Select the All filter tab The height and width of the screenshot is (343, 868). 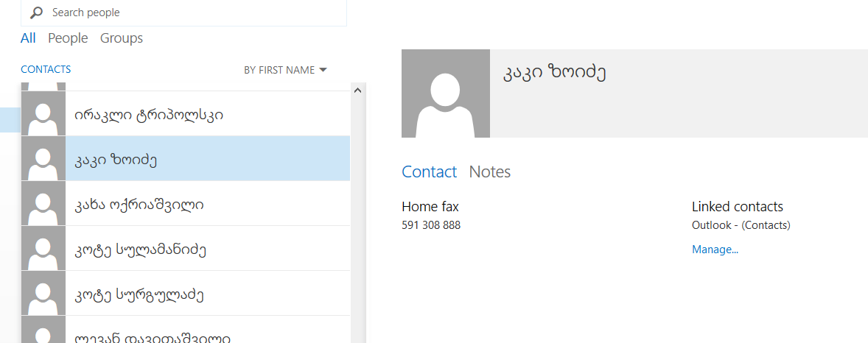(x=28, y=38)
